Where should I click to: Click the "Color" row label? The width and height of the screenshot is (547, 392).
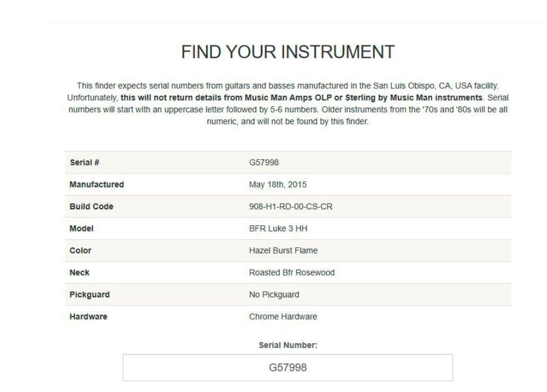(80, 250)
